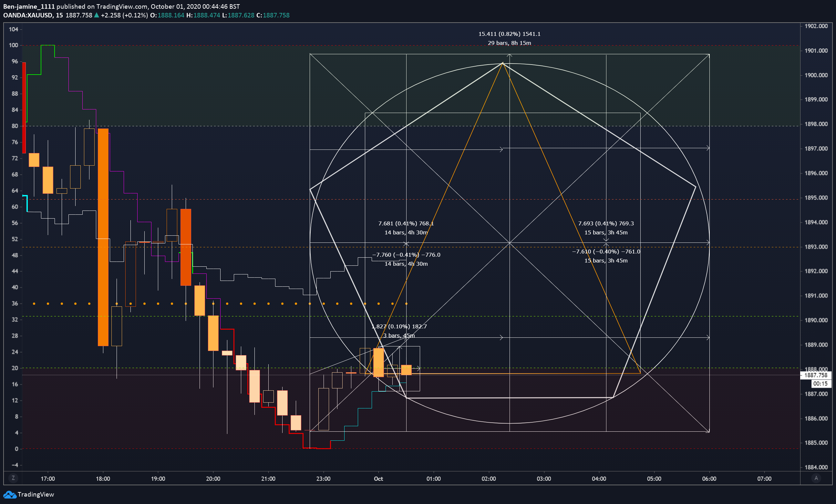Screen dimensions: 836x504
Task: Click the measurement label 7.693 (0.41%) 769.3
Action: coord(606,223)
